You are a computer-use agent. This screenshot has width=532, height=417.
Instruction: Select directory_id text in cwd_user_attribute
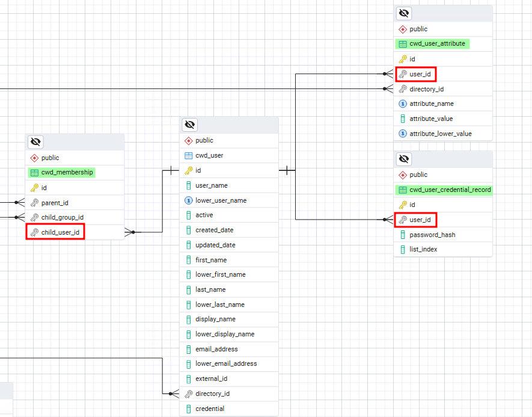click(426, 89)
